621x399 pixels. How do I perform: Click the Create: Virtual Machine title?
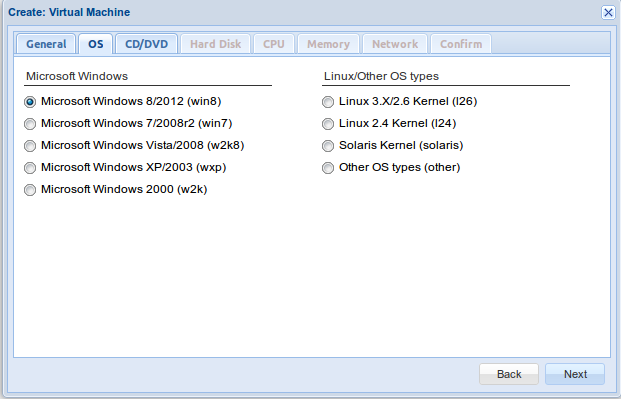(x=69, y=12)
